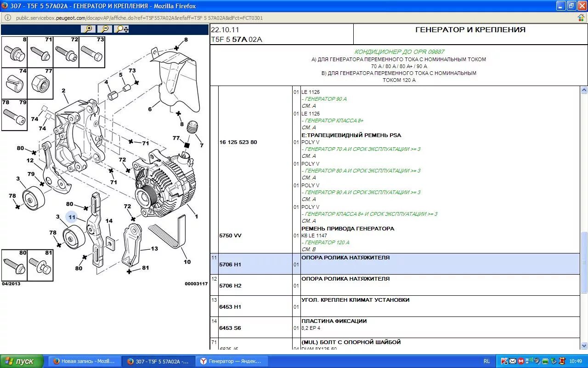The image size is (588, 368).
Task: Click scrollbar up arrow in parts list
Action: pyautogui.click(x=584, y=90)
